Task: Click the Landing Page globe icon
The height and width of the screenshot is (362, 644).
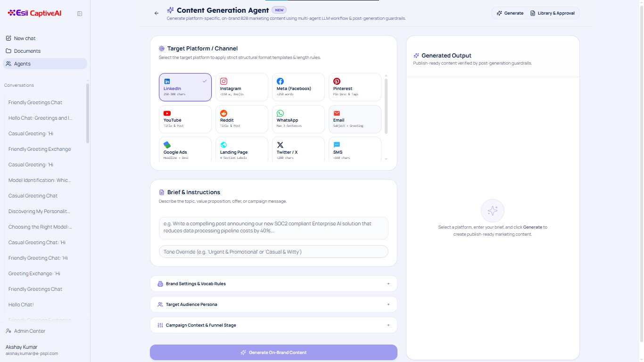Action: (x=223, y=145)
